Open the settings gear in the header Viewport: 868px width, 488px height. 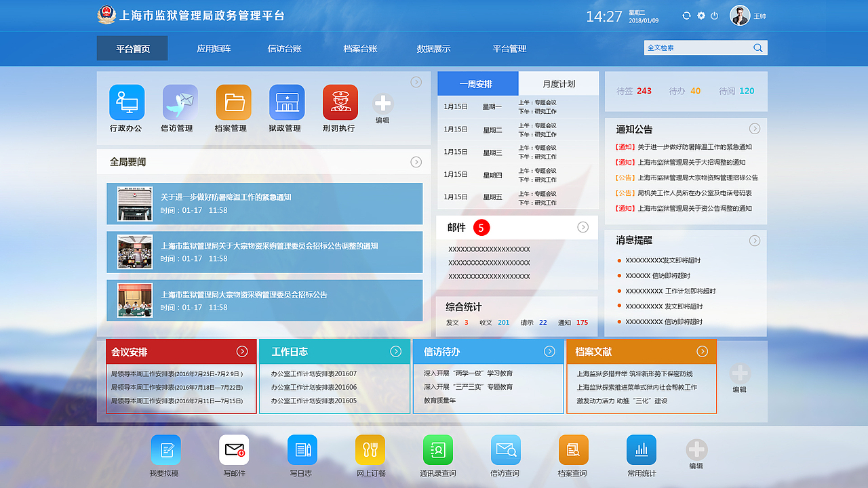tap(701, 15)
